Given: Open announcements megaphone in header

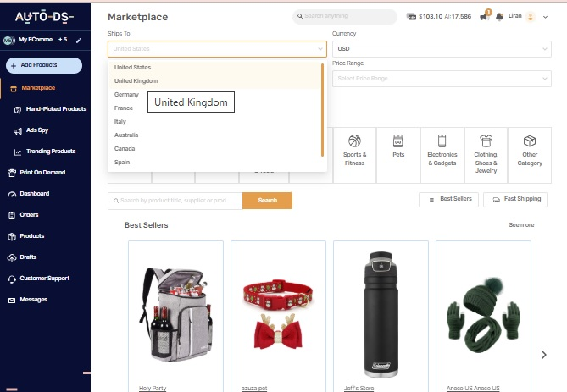Looking at the screenshot, I should [483, 17].
